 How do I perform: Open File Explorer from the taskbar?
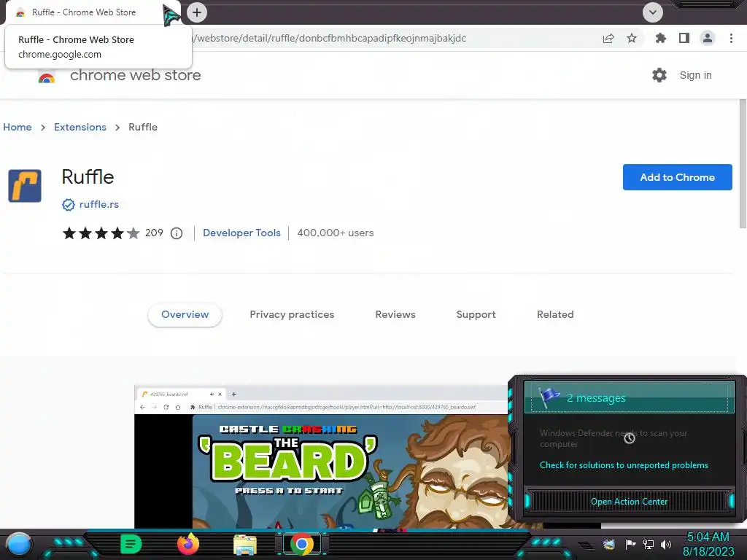coord(245,545)
